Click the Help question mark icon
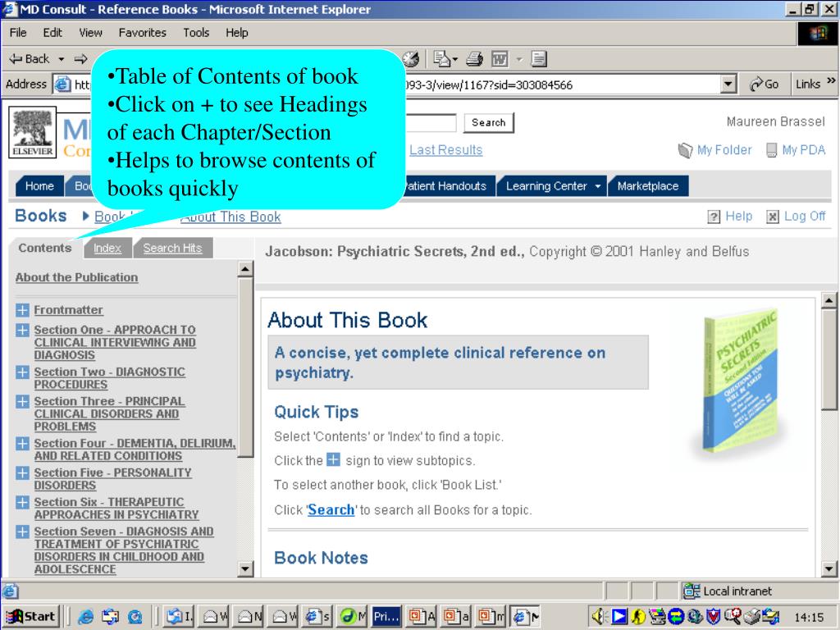 (714, 217)
